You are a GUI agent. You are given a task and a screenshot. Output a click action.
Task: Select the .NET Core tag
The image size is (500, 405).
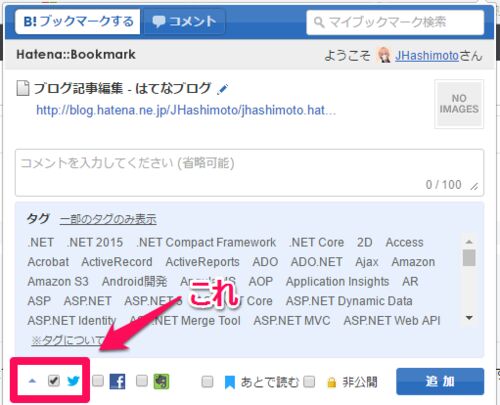click(x=316, y=242)
